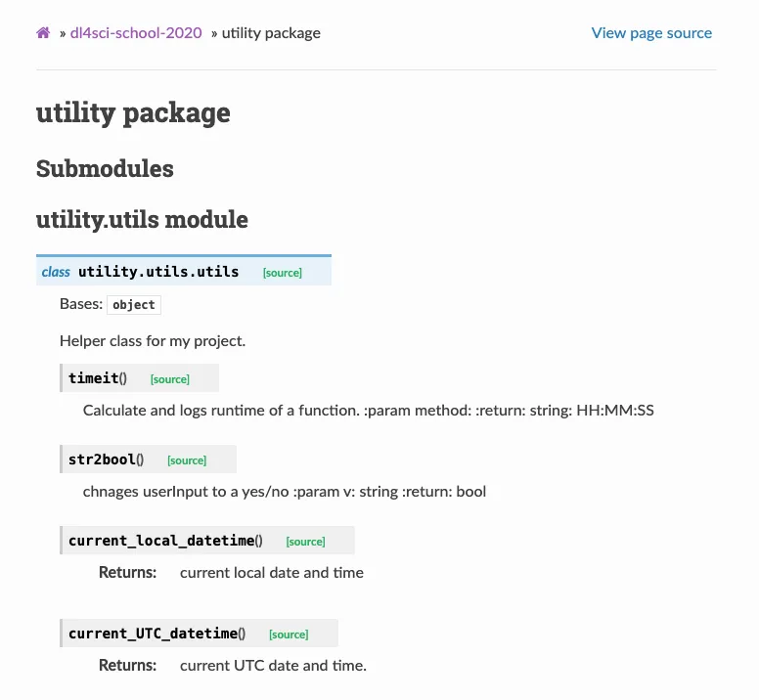Click the utility.utils.utils class name

[x=158, y=272]
